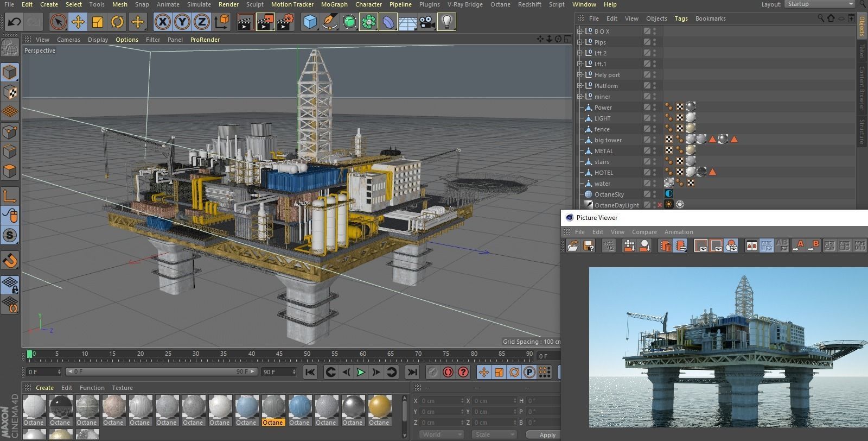Click the rendered oil platform image
Screen dimensions: 868x441
coord(728,346)
